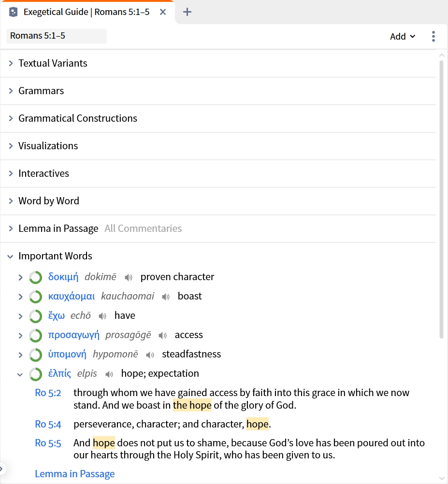Collapse the Important Words section

pyautogui.click(x=11, y=256)
